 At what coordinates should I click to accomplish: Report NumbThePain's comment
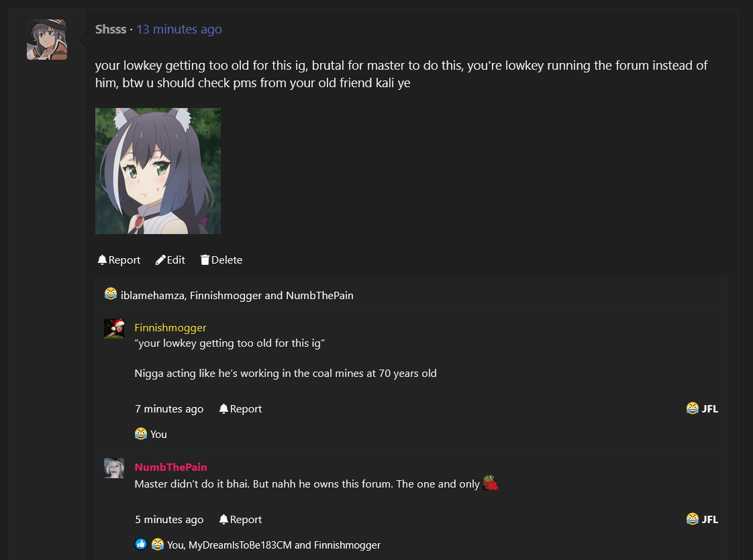coord(240,520)
